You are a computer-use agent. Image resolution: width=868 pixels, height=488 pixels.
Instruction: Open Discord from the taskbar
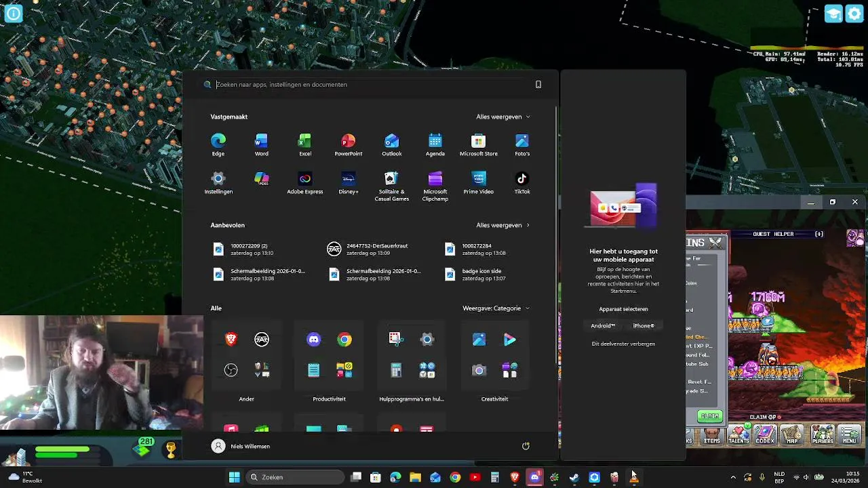pos(534,477)
